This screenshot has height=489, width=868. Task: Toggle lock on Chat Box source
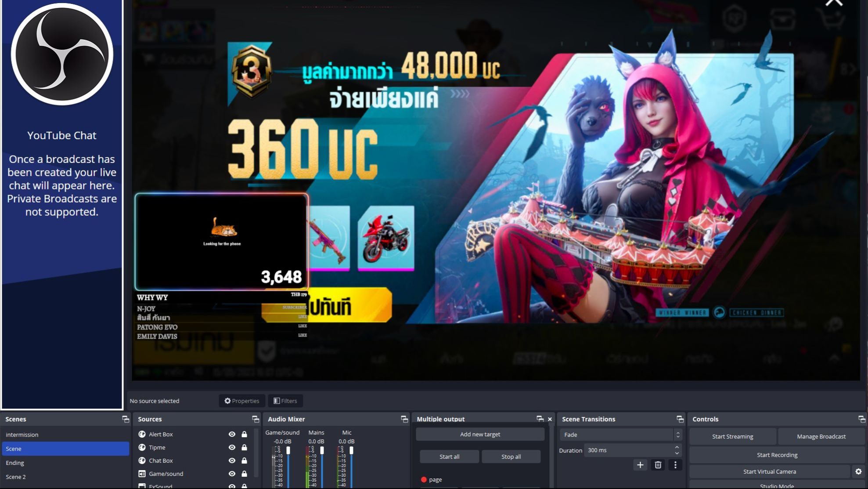tap(244, 460)
